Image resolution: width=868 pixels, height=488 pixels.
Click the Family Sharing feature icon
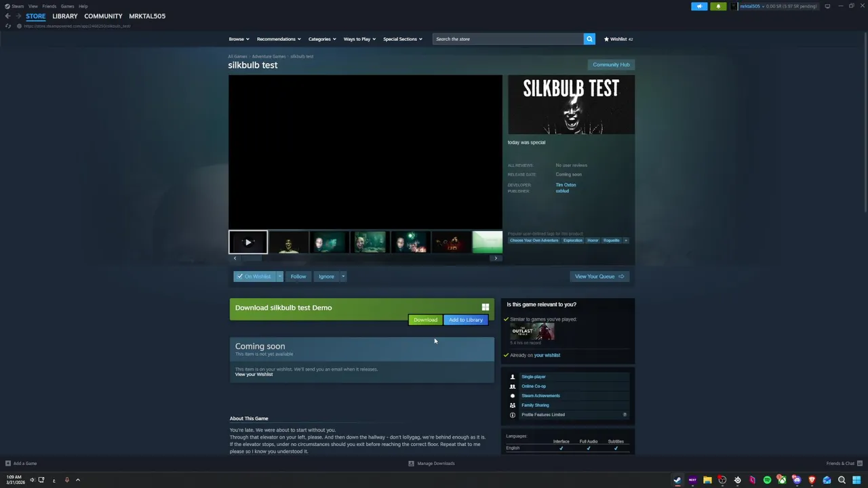pos(513,405)
